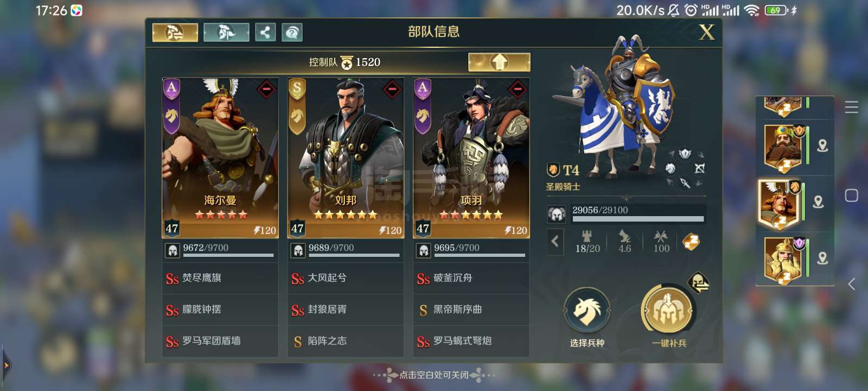The width and height of the screenshot is (868, 391).
Task: Open the help question-mark icon
Action: [292, 33]
